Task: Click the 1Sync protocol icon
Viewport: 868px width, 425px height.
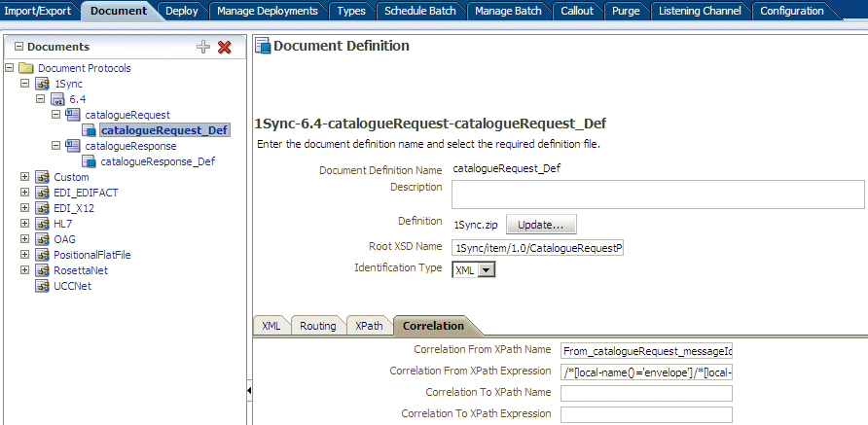Action: point(42,84)
